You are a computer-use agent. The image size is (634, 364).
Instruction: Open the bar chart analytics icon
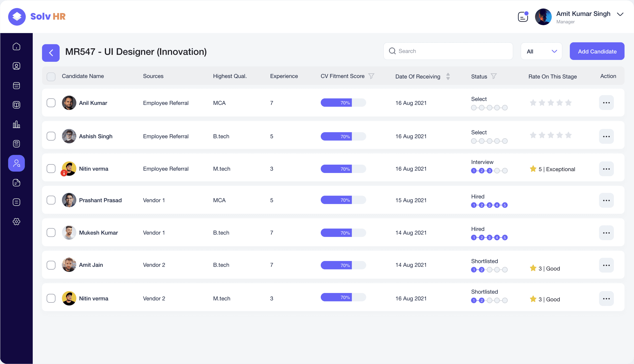pyautogui.click(x=17, y=124)
